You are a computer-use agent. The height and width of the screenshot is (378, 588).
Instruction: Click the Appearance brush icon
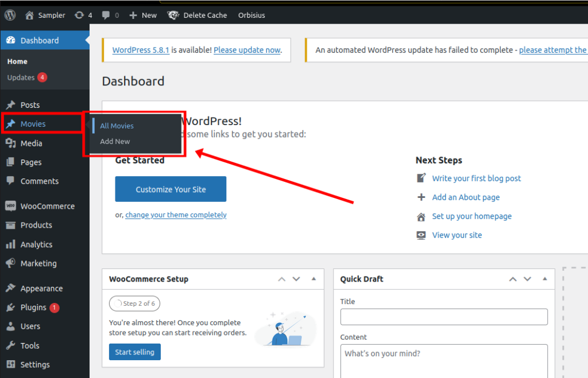[10, 288]
